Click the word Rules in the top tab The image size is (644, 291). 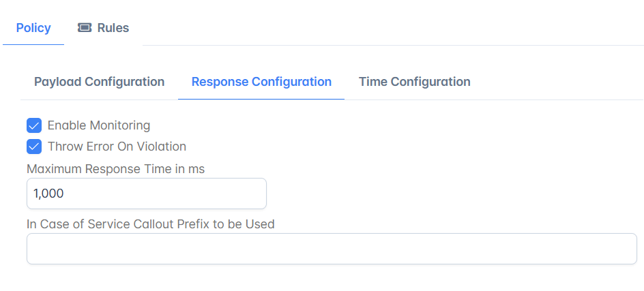click(x=113, y=28)
